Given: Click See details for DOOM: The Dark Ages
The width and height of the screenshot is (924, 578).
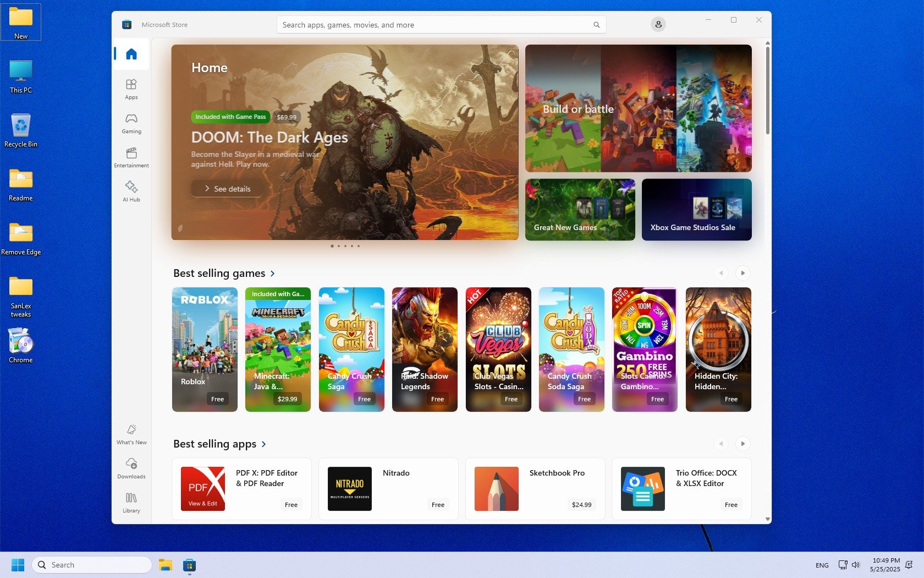Looking at the screenshot, I should pyautogui.click(x=227, y=189).
